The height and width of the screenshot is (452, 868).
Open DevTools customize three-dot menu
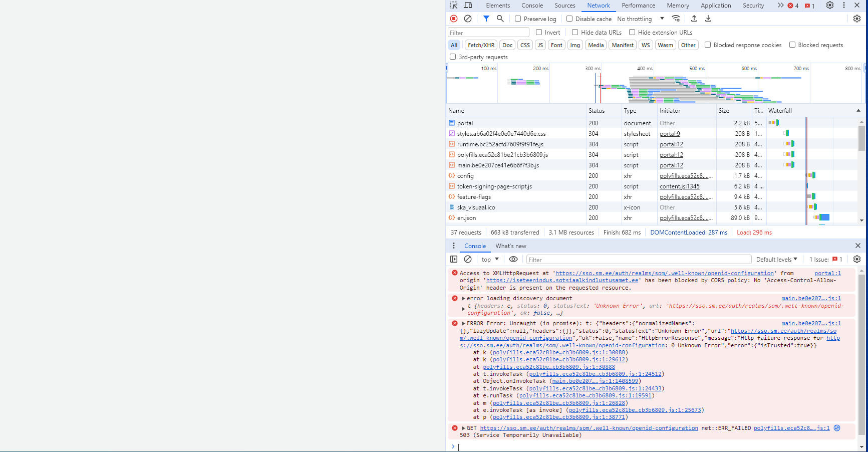(844, 5)
